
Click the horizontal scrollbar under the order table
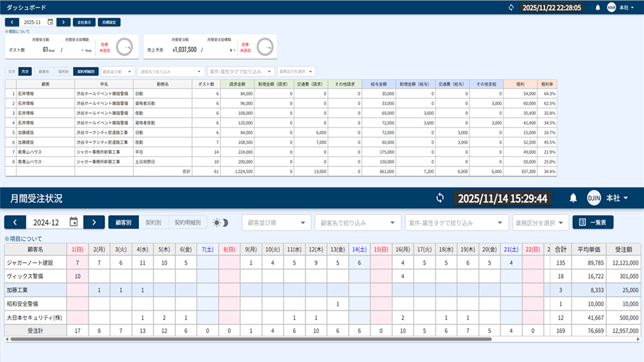pos(251,339)
